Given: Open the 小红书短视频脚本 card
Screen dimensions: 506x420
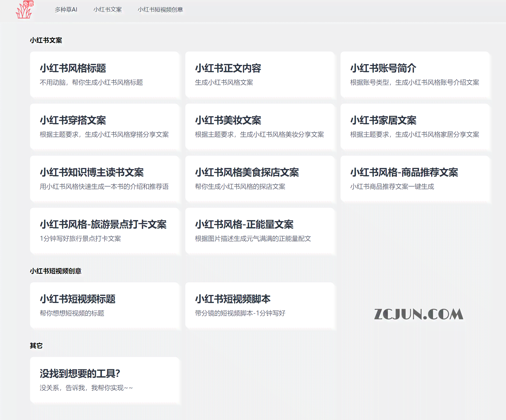Looking at the screenshot, I should (x=260, y=305).
